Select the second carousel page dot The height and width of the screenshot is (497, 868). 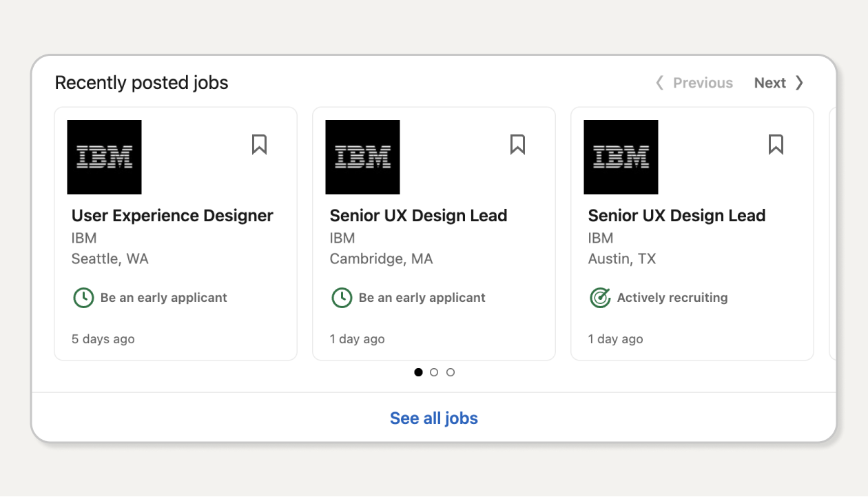(x=434, y=372)
